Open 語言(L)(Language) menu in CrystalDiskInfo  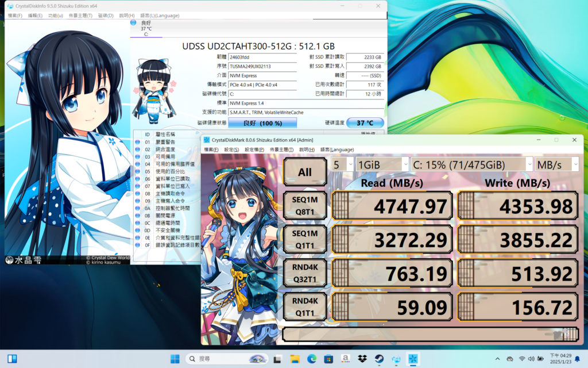[x=160, y=16]
